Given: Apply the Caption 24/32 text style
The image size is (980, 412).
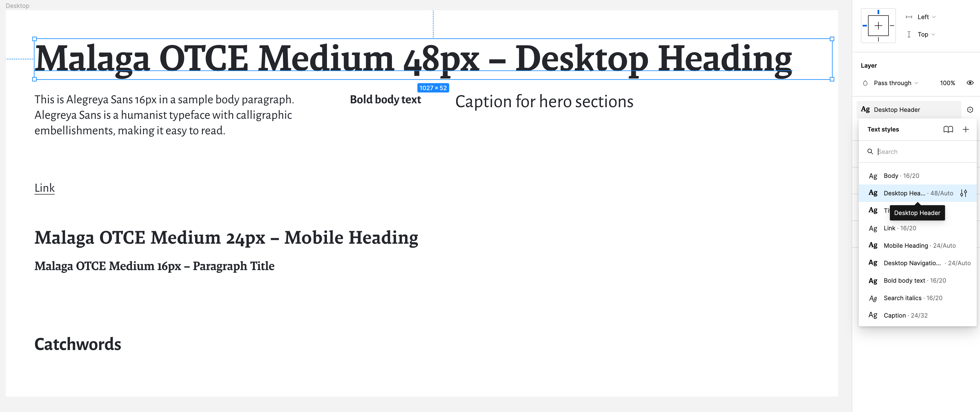Looking at the screenshot, I should [x=917, y=315].
